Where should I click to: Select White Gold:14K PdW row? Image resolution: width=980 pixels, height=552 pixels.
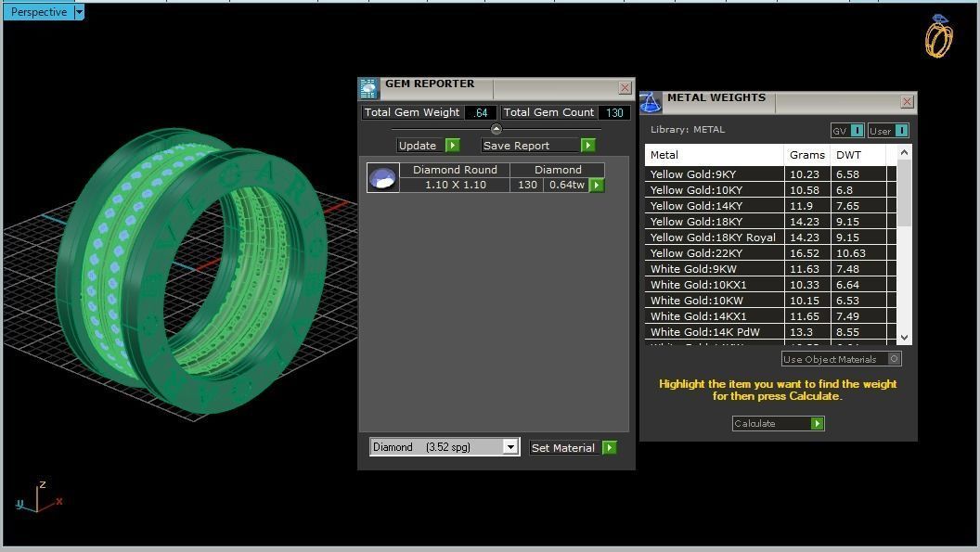click(x=770, y=332)
